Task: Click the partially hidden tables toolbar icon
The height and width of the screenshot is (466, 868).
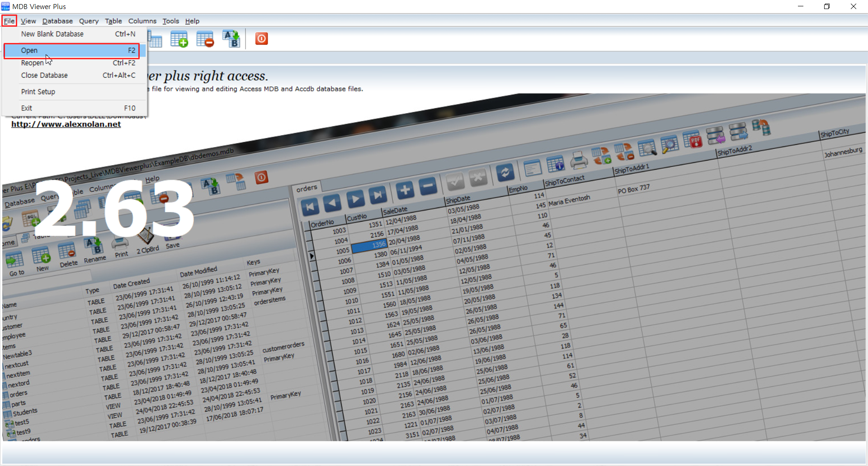Action: pos(155,39)
